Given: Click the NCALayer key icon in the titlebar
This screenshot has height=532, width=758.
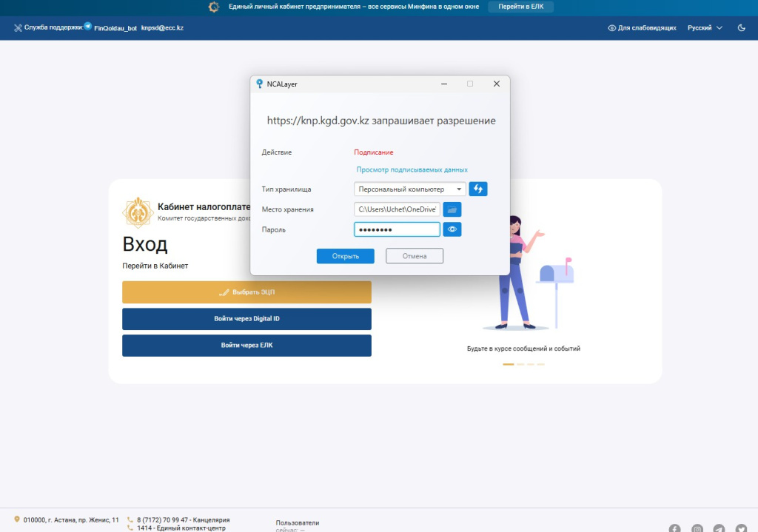Looking at the screenshot, I should pos(260,84).
